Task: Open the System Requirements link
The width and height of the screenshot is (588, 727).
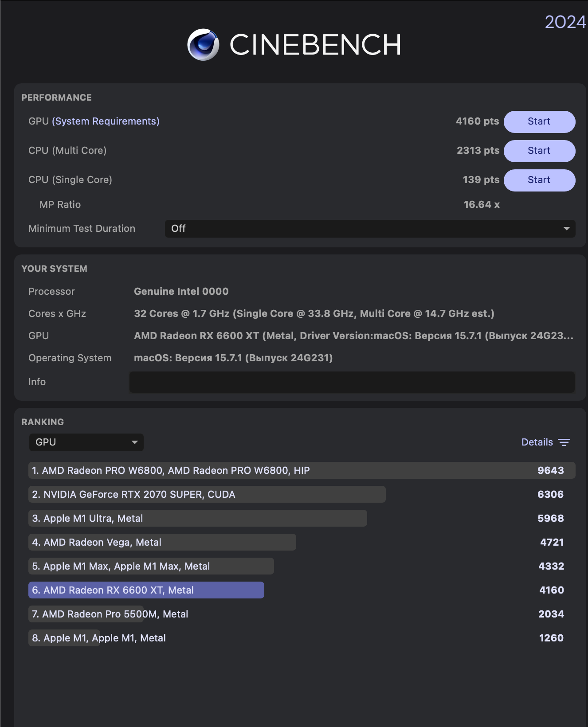Action: pos(106,121)
